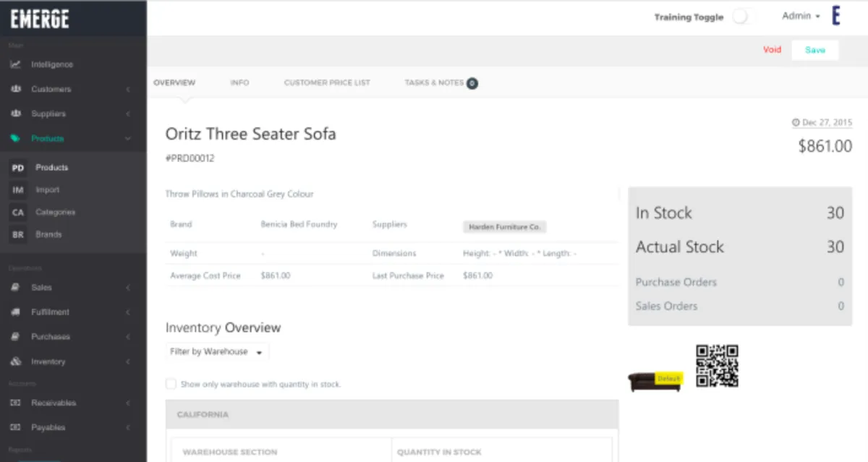Image resolution: width=868 pixels, height=462 pixels.
Task: Click the Intelligence chart icon in sidebar
Action: (15, 64)
